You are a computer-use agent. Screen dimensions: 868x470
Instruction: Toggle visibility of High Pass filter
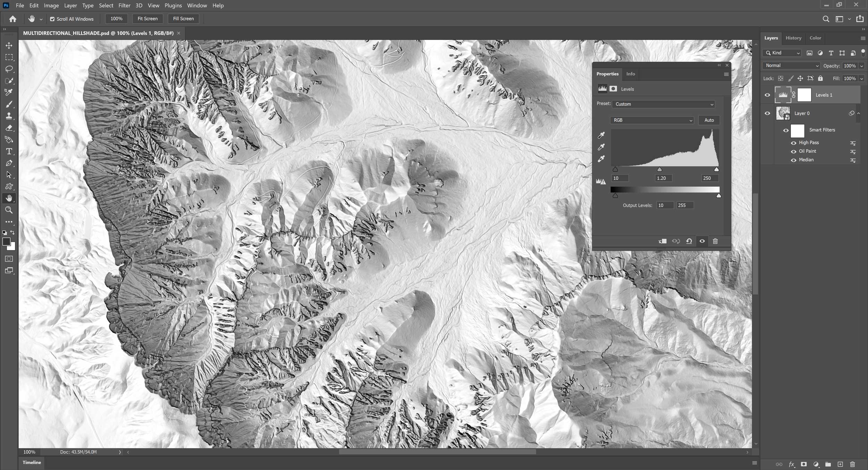point(793,143)
